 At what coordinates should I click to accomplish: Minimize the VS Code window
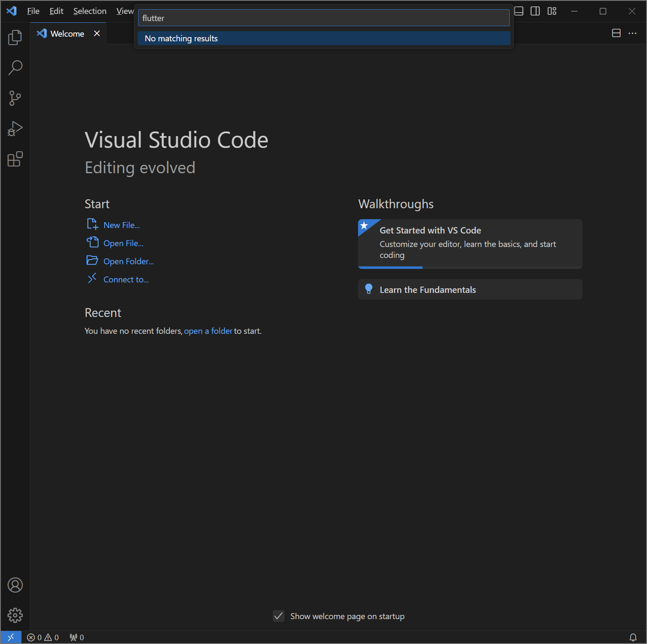(x=574, y=11)
